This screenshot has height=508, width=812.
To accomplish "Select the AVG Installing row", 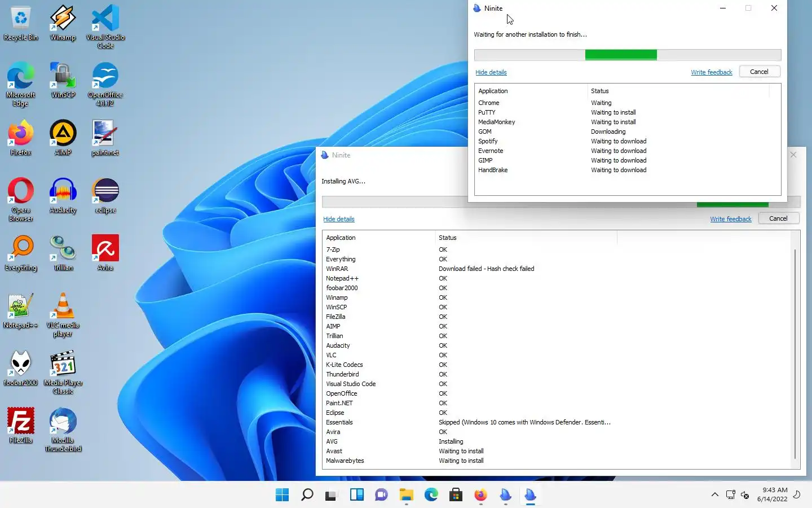I will (x=557, y=441).
